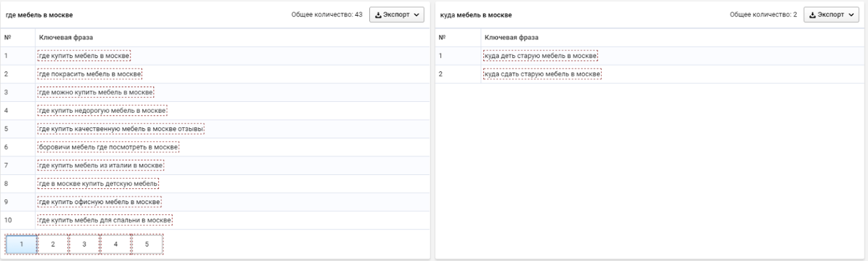Select phrase 'где купить офисную мебель в москве'
The height and width of the screenshot is (261, 868).
click(x=100, y=202)
